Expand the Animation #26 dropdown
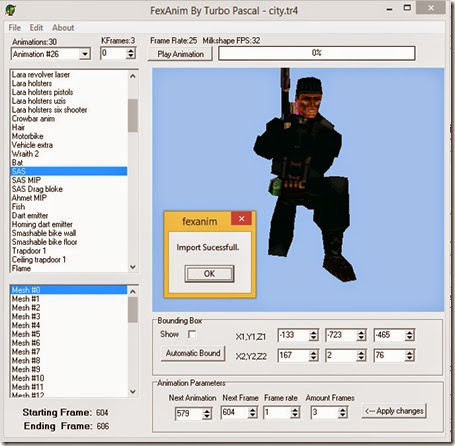This screenshot has width=455, height=446. 85,54
